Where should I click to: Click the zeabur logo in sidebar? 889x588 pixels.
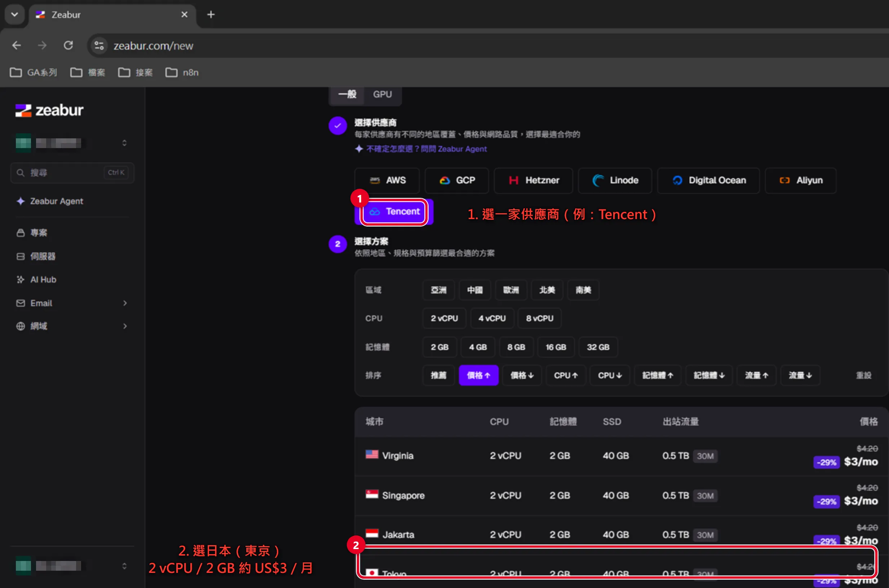click(x=49, y=110)
